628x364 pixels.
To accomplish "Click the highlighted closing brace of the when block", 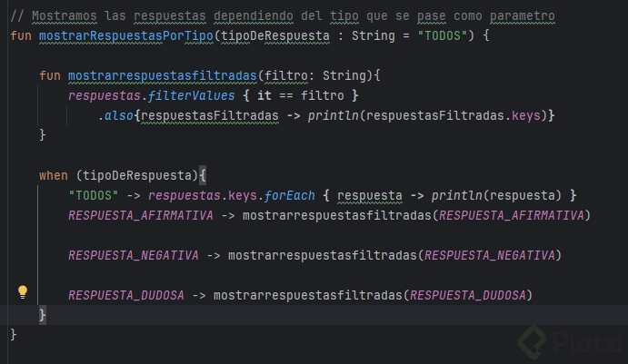I will (42, 314).
